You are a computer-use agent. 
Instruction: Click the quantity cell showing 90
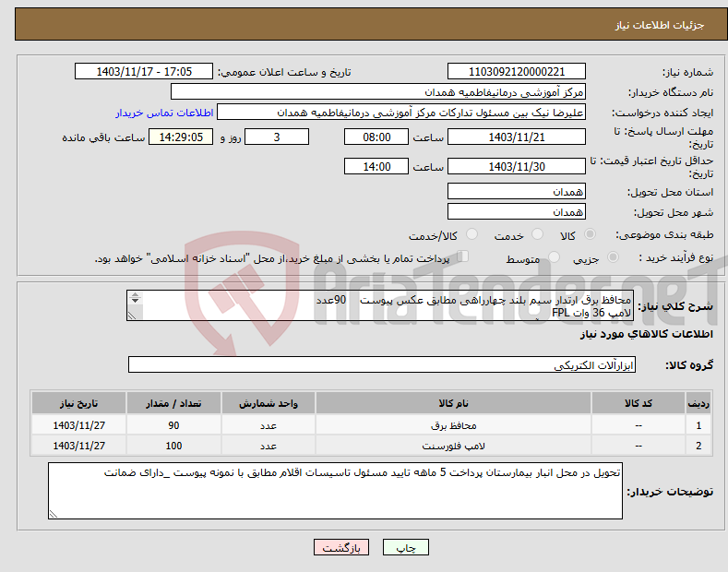tap(173, 425)
